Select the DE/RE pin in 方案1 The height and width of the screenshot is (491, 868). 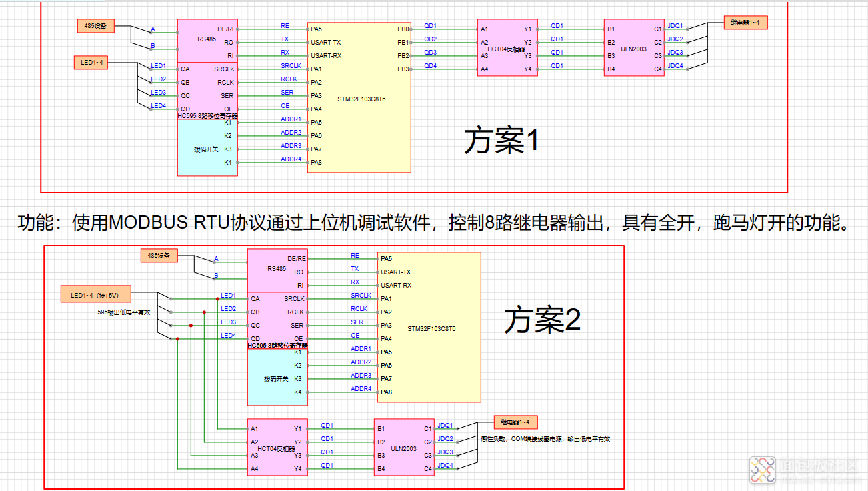pos(226,29)
